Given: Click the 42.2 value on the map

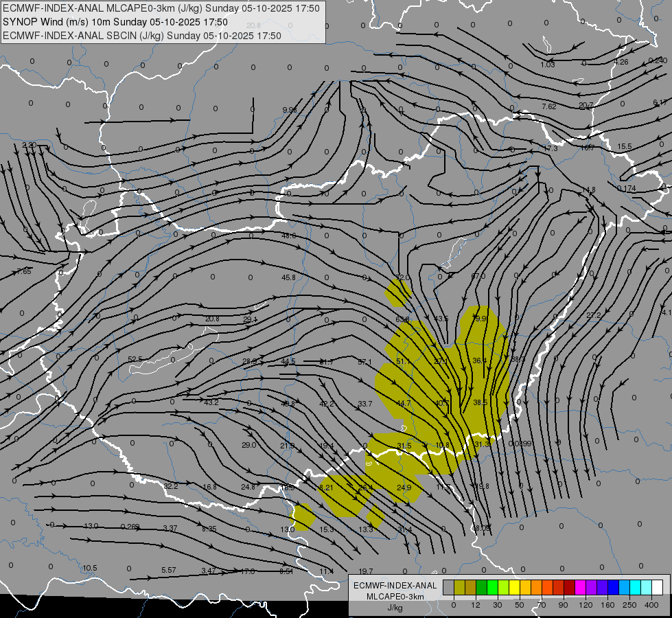Looking at the screenshot, I should (327, 404).
